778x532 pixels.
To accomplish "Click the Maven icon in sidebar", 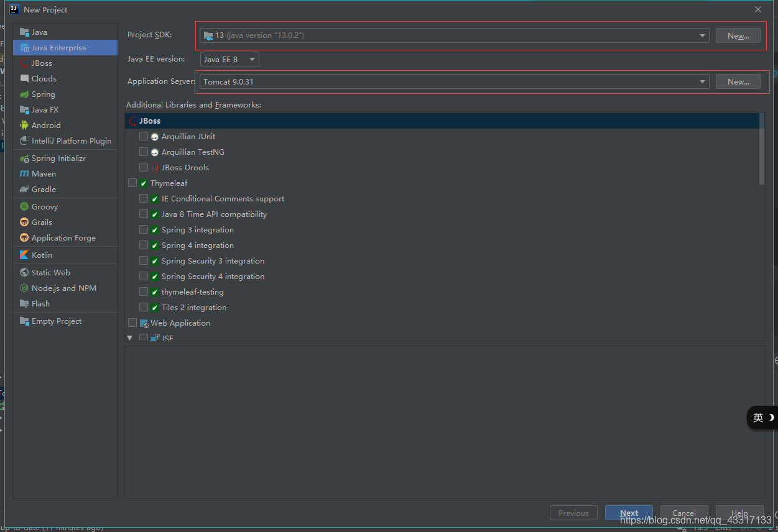I will point(24,174).
